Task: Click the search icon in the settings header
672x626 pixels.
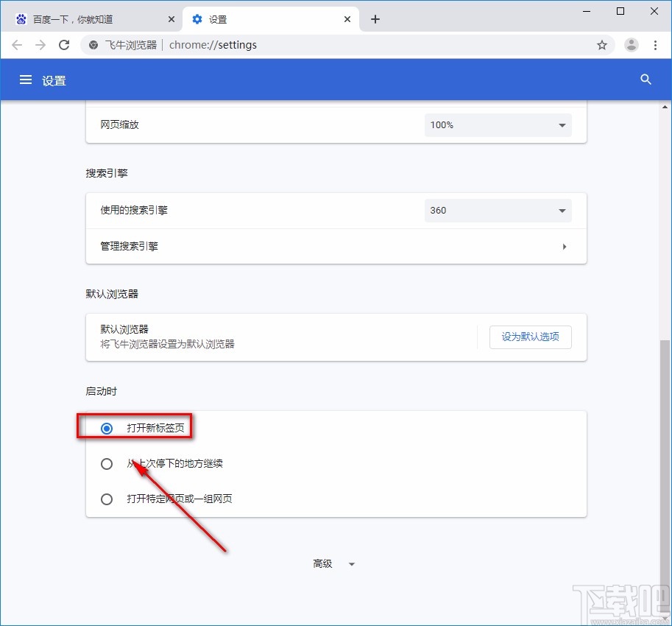Action: [x=646, y=80]
